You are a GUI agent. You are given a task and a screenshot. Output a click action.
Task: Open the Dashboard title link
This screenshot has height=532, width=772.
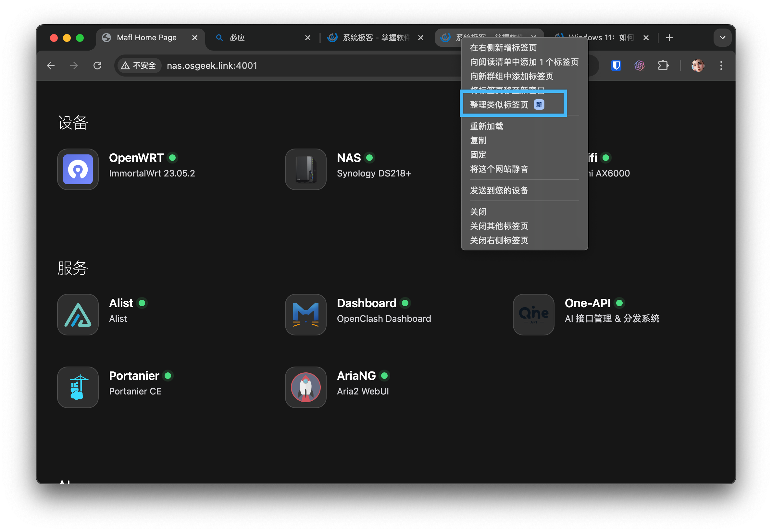pyautogui.click(x=367, y=303)
